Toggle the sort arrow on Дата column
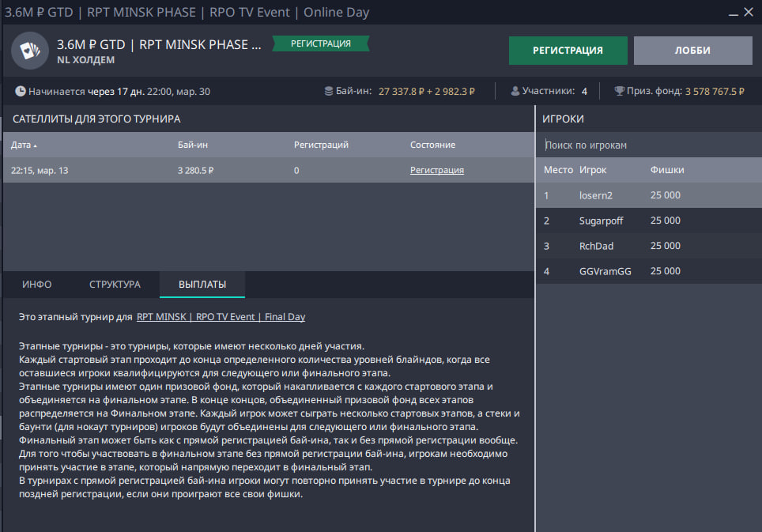This screenshot has width=762, height=532. click(x=35, y=145)
